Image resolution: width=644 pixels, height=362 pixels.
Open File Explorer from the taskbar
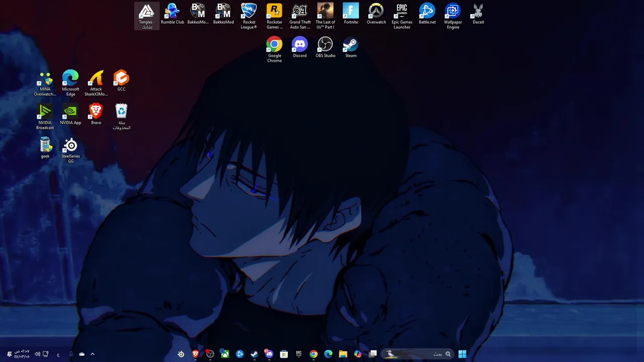point(343,354)
